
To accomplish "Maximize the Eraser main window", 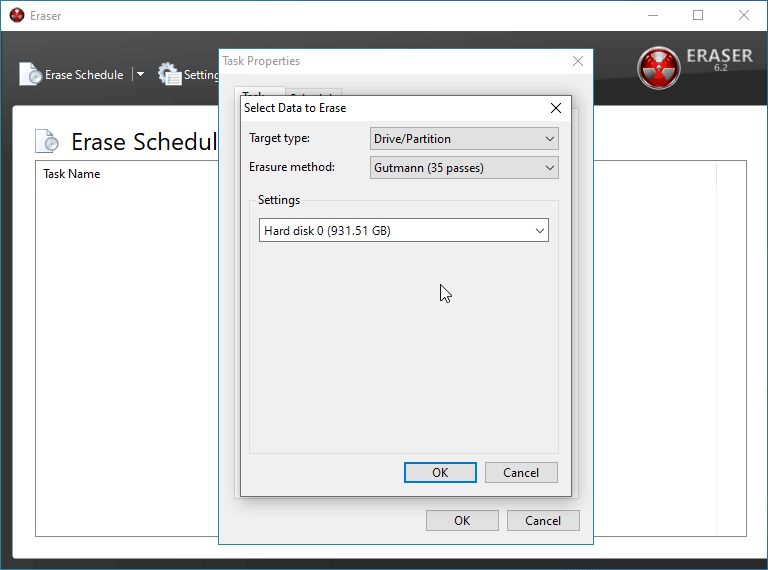I will click(x=698, y=15).
